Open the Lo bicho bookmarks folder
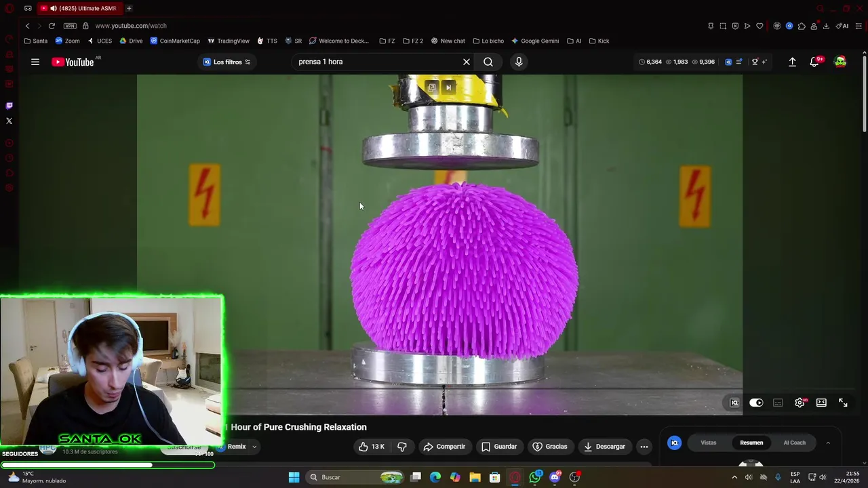Image resolution: width=868 pixels, height=488 pixels. [488, 41]
